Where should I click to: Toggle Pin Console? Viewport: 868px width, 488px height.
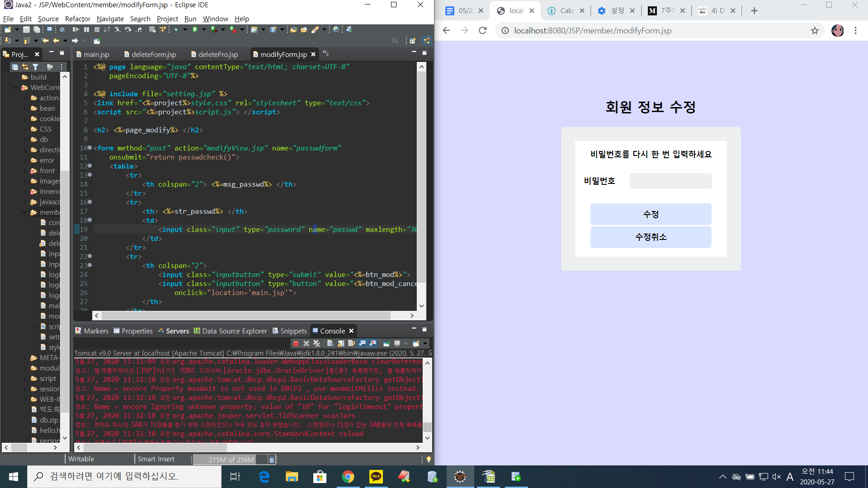[x=387, y=343]
